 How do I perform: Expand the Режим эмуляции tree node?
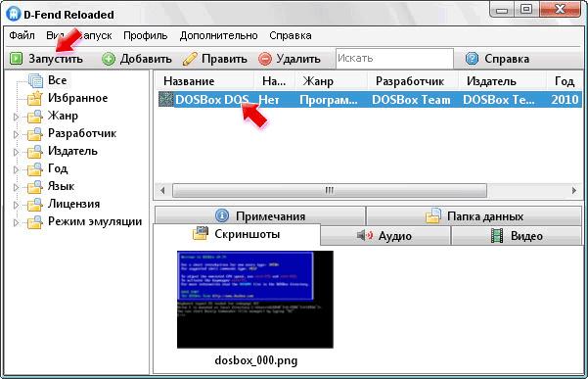pyautogui.click(x=16, y=222)
